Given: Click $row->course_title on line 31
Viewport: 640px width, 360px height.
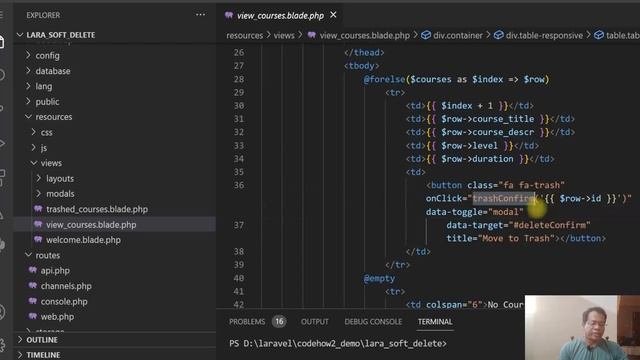Looking at the screenshot, I should [487, 119].
